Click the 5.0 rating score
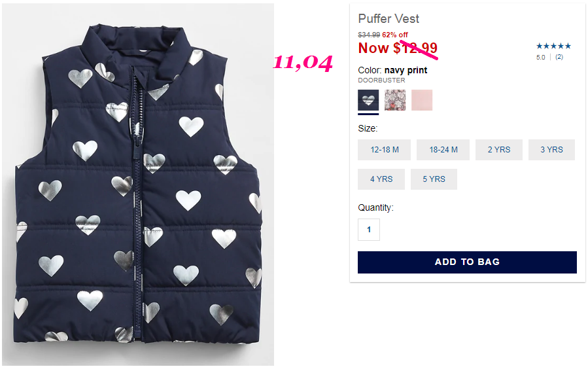The height and width of the screenshot is (371, 588). [541, 58]
